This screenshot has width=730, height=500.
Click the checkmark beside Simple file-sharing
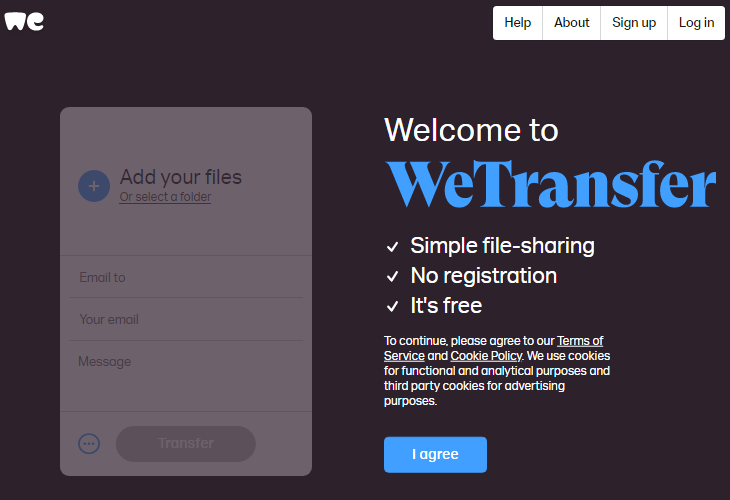click(393, 247)
